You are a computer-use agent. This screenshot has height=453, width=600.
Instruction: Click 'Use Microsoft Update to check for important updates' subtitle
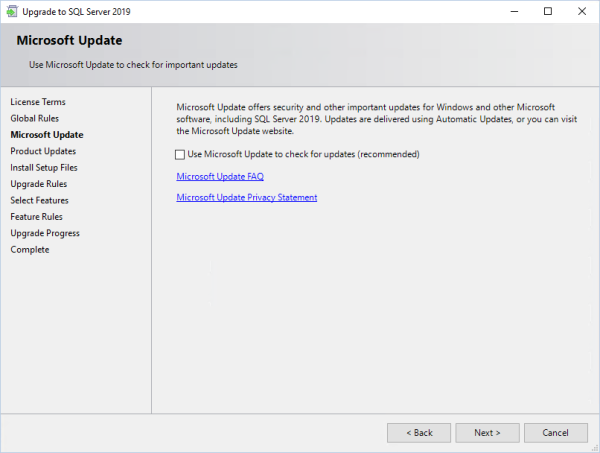point(133,65)
